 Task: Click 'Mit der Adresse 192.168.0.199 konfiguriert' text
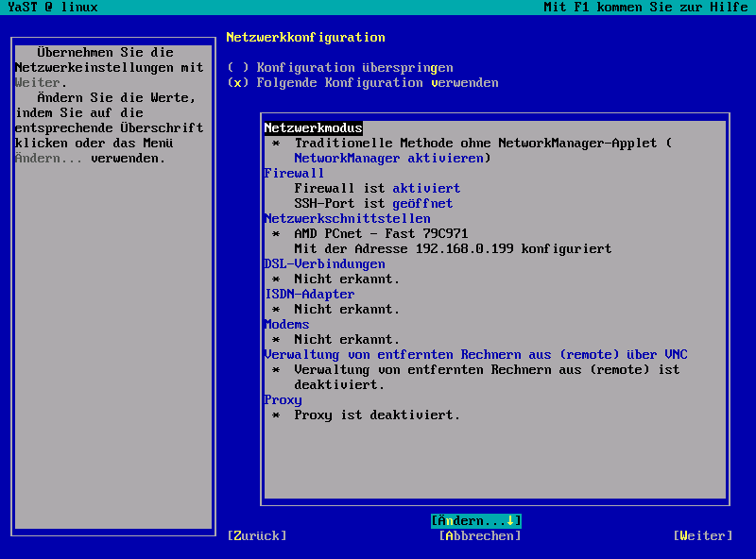[x=453, y=248]
